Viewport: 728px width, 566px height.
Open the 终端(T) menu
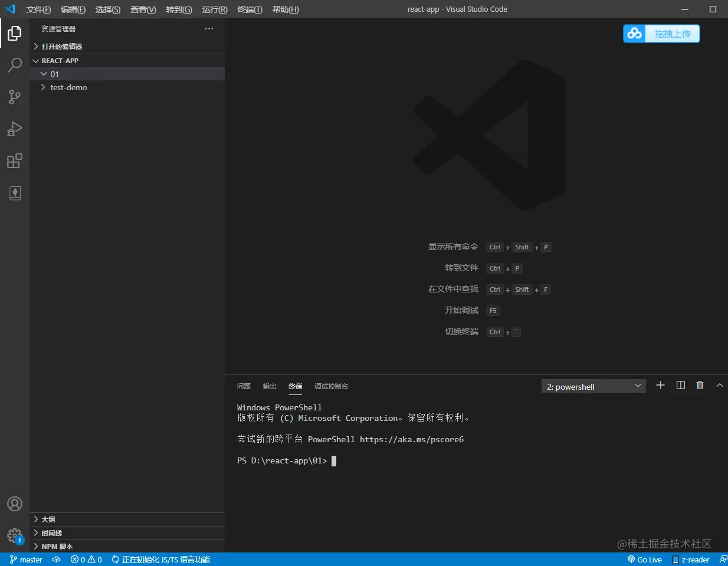coord(250,9)
